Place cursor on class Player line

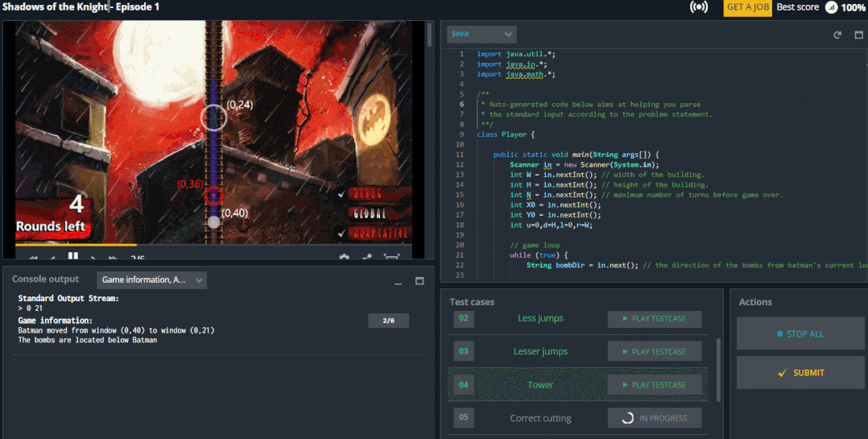tap(506, 135)
